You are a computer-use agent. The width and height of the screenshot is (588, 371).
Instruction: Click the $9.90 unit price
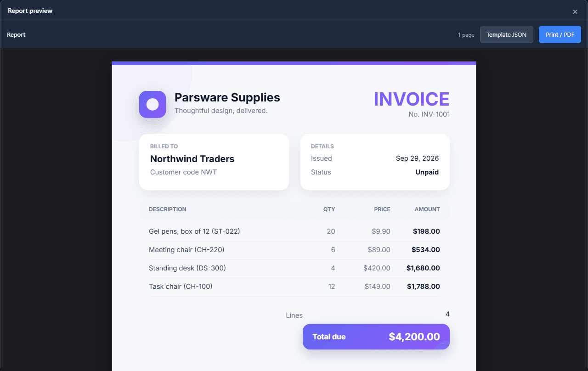(381, 231)
